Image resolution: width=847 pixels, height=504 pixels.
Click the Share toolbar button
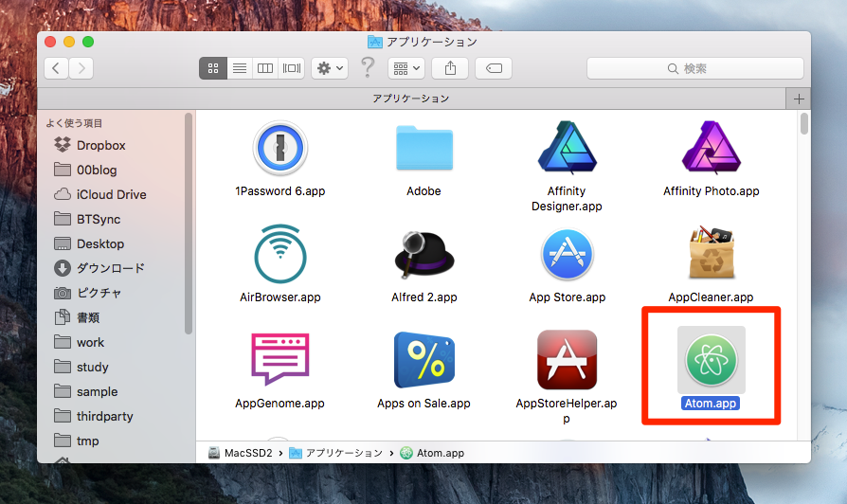(x=450, y=68)
